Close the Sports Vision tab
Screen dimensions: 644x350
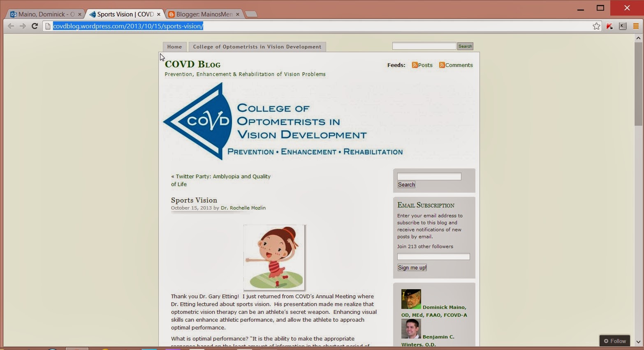click(159, 14)
